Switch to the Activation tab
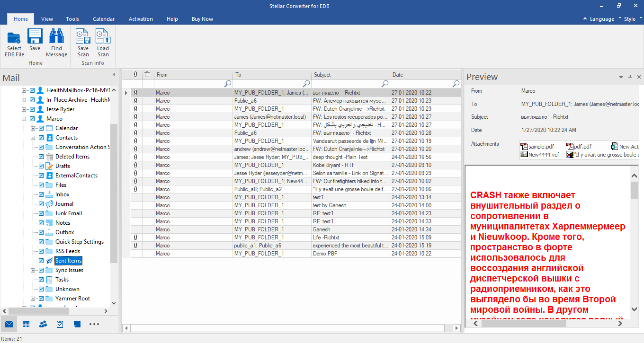This screenshot has width=644, height=343. pyautogui.click(x=141, y=19)
